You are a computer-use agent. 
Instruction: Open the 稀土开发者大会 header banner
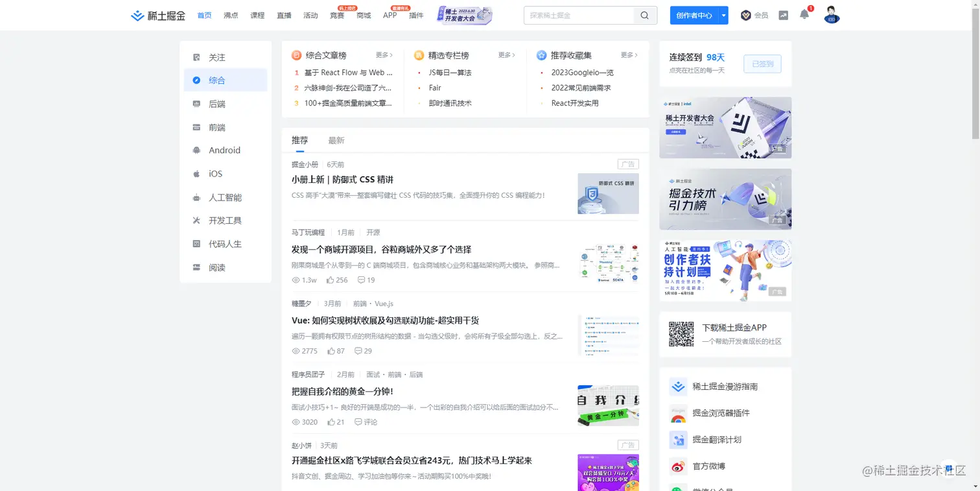click(465, 15)
